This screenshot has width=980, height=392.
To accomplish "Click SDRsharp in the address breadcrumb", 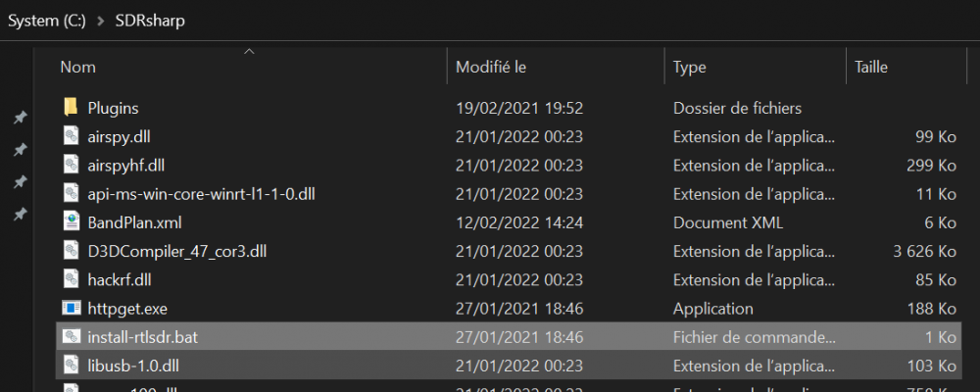I will pyautogui.click(x=150, y=21).
